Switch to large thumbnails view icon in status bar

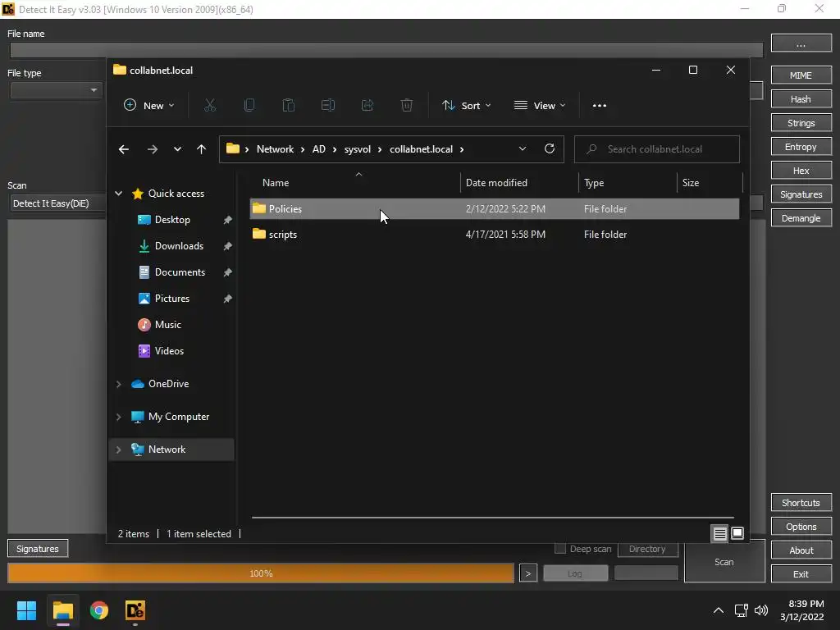point(737,533)
